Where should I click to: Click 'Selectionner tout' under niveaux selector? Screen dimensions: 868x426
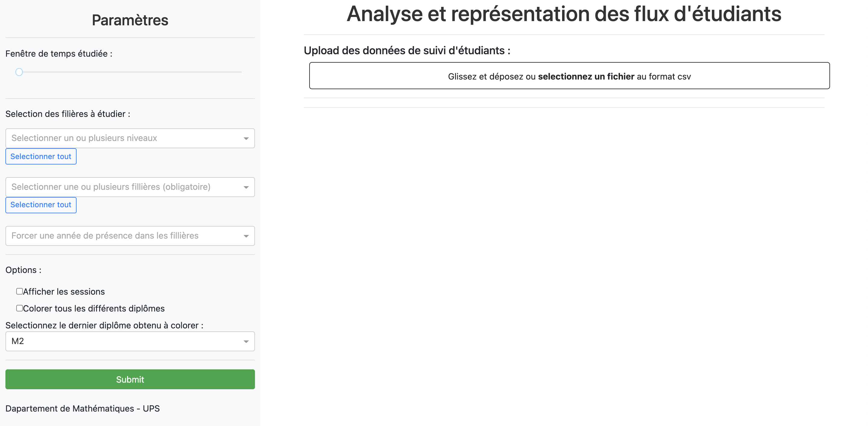tap(41, 156)
